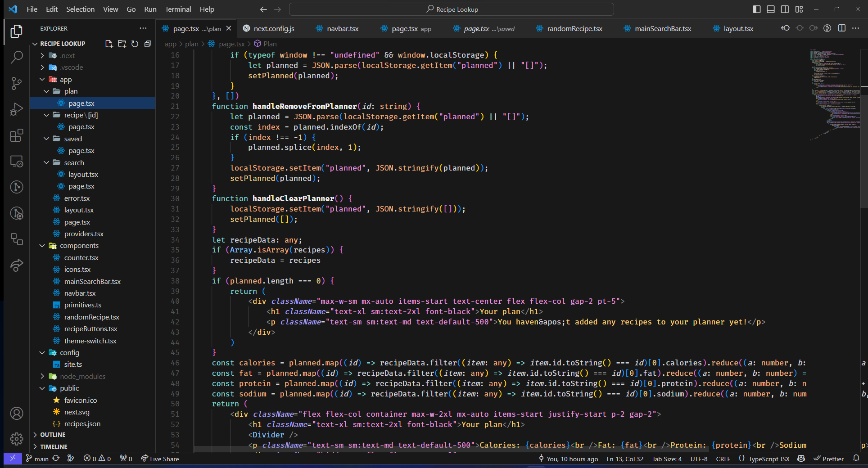Screen dimensions: 868x468
Task: Open the Search view in activity bar
Action: click(x=17, y=57)
